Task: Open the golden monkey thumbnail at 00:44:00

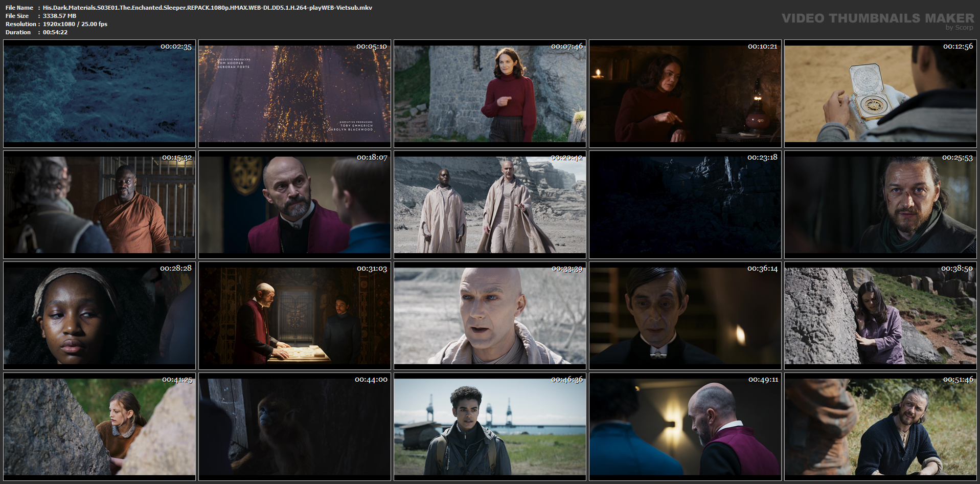Action: point(294,427)
